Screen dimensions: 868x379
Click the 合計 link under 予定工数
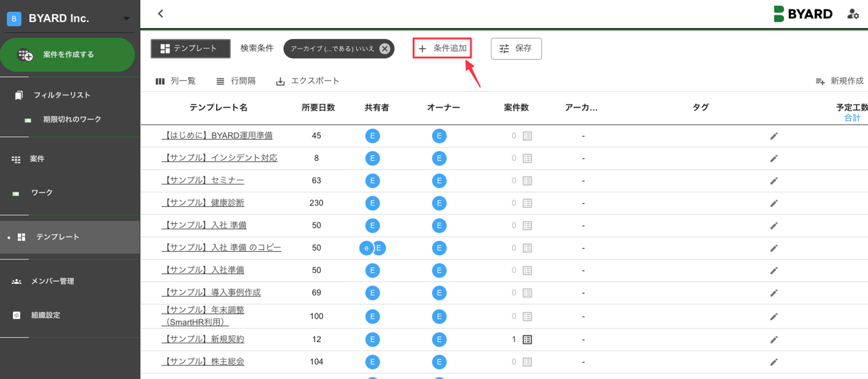pos(852,118)
